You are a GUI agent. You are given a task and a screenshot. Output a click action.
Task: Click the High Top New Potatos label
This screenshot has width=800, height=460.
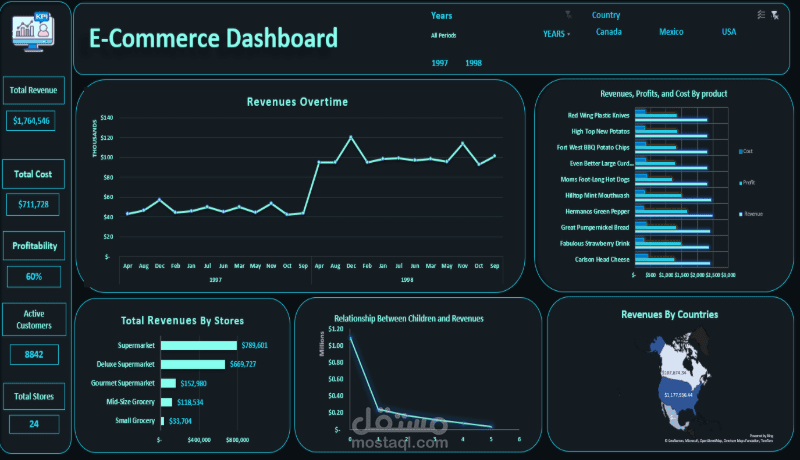(x=601, y=132)
